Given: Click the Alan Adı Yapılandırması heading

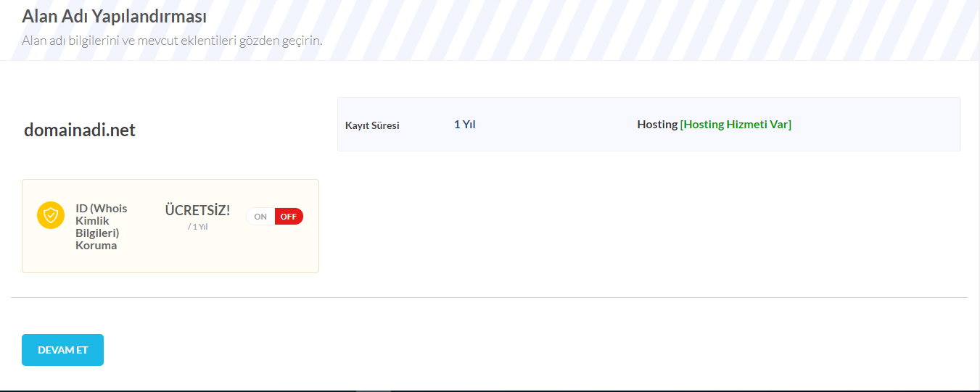Looking at the screenshot, I should click(x=114, y=15).
